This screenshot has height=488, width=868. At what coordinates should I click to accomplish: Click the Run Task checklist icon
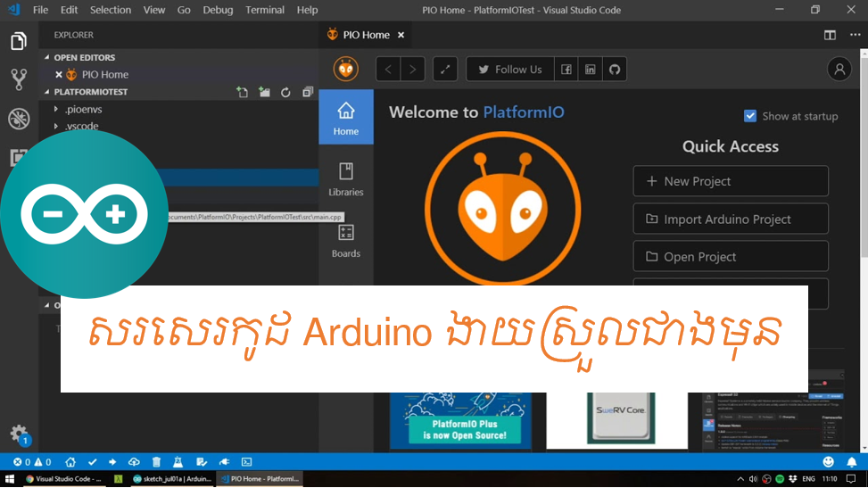point(202,462)
